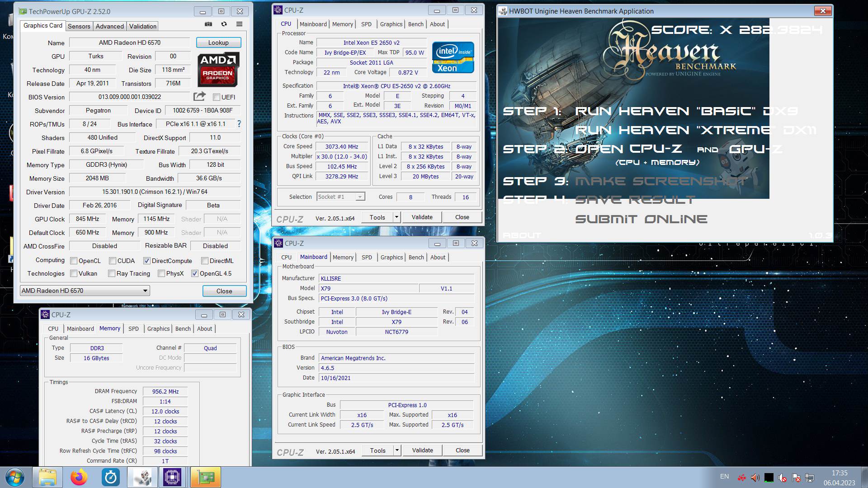Open the Socket #1 selection dropdown
This screenshot has width=868, height=488.
pos(341,197)
